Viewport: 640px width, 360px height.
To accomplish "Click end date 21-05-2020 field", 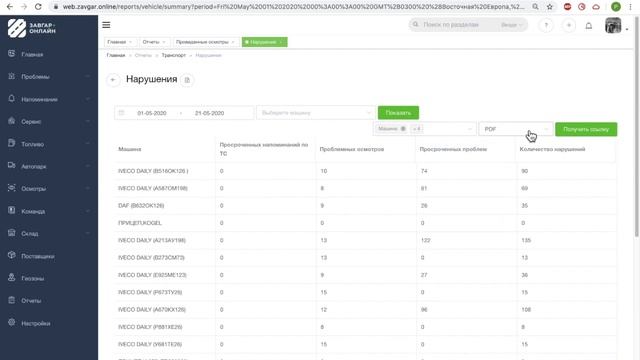I will [209, 113].
